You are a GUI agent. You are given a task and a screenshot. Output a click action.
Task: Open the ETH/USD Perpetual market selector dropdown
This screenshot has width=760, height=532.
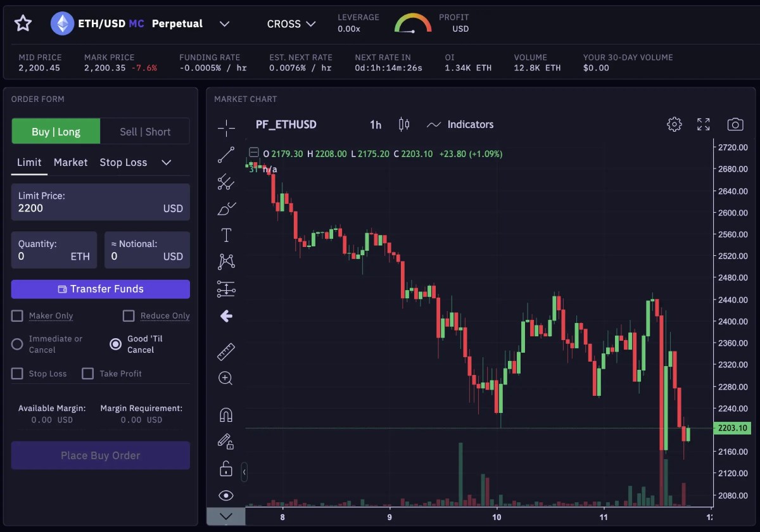pyautogui.click(x=224, y=23)
